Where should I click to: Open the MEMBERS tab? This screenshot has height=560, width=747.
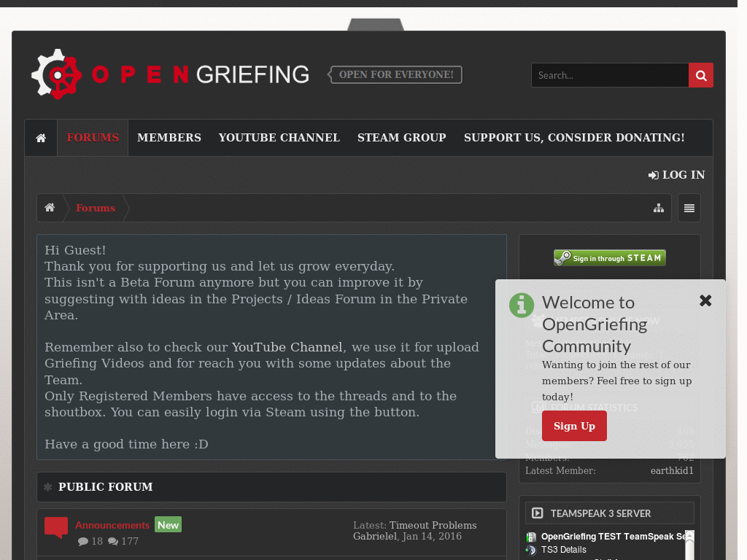[x=169, y=138]
